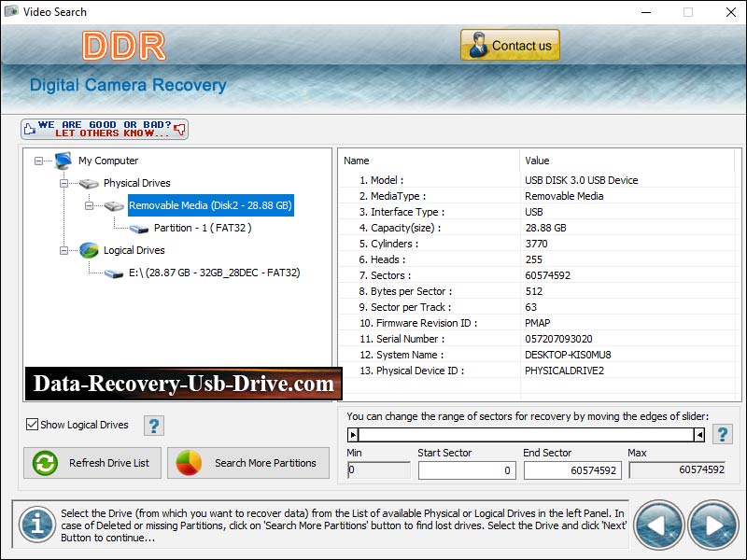Click the '3. Interface Type :' row name

coord(402,212)
